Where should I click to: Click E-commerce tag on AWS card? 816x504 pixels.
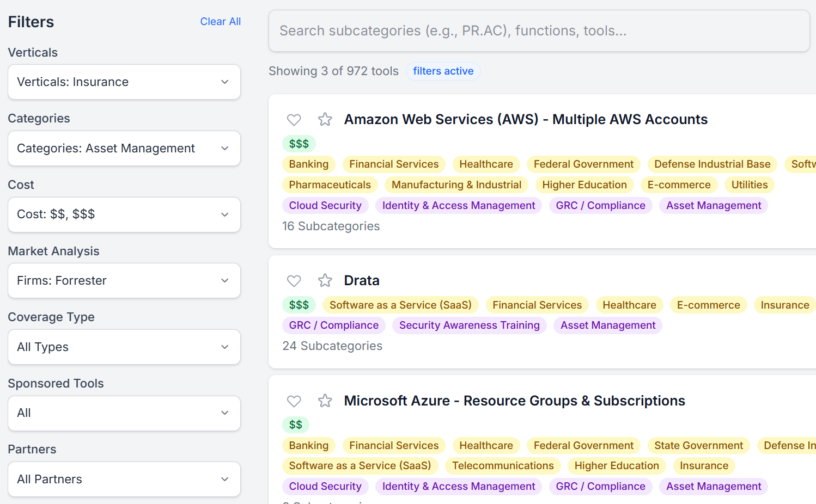(679, 185)
